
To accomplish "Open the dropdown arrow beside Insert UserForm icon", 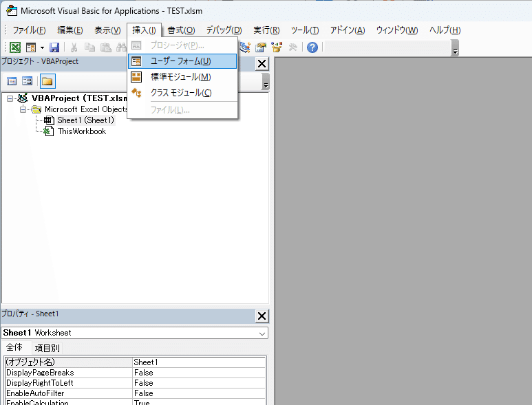I will (42, 47).
